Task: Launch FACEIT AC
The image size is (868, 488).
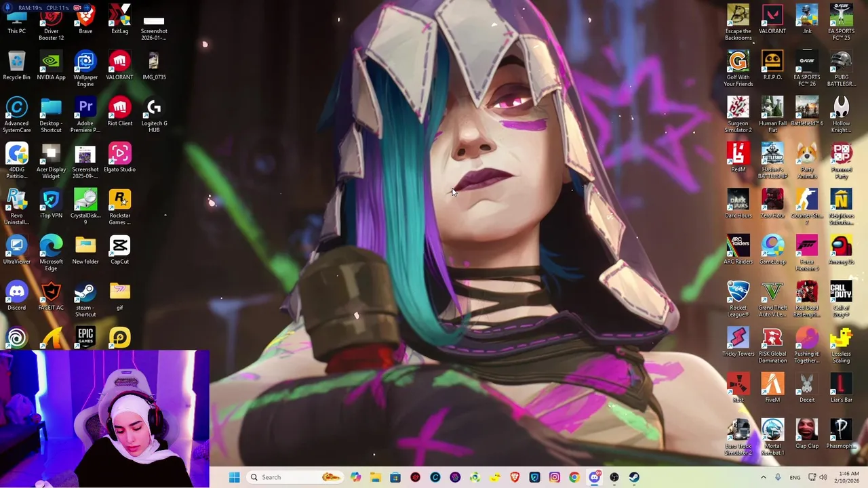Action: pyautogui.click(x=51, y=297)
